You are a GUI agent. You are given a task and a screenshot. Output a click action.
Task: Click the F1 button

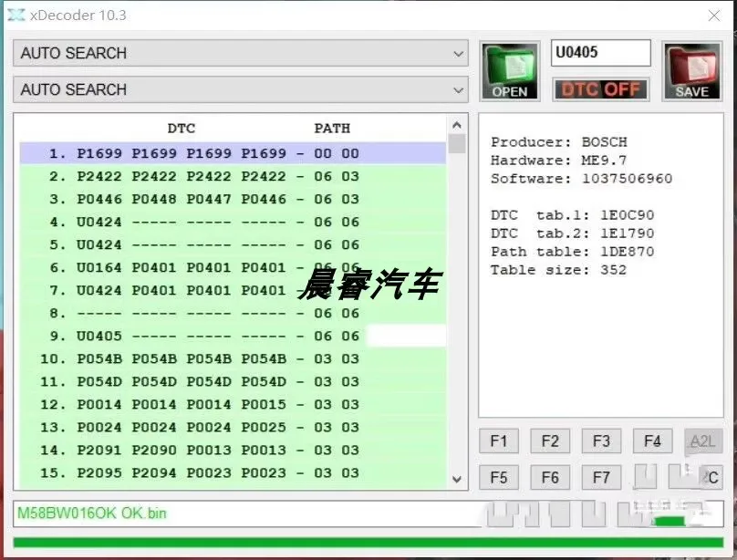[499, 441]
